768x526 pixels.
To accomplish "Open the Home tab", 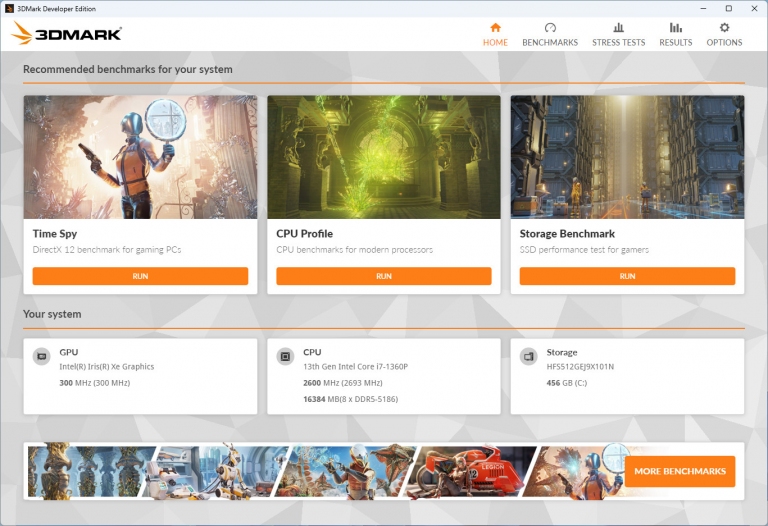I will click(495, 35).
